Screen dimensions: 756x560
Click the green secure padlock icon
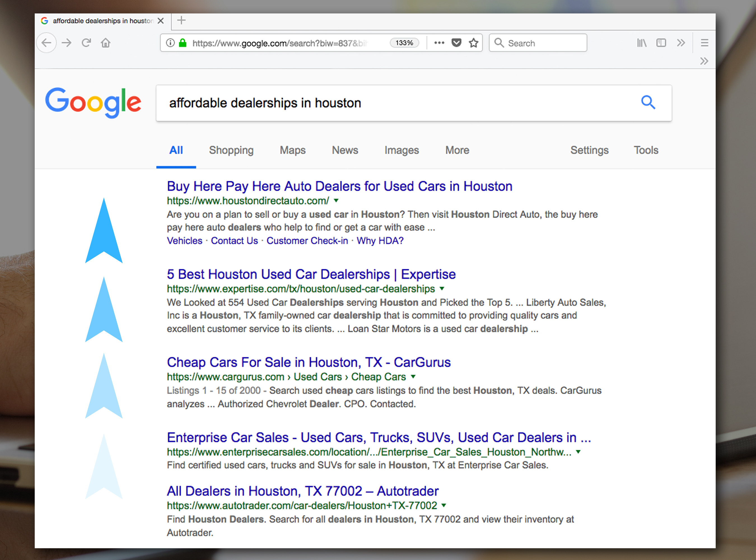pos(183,43)
